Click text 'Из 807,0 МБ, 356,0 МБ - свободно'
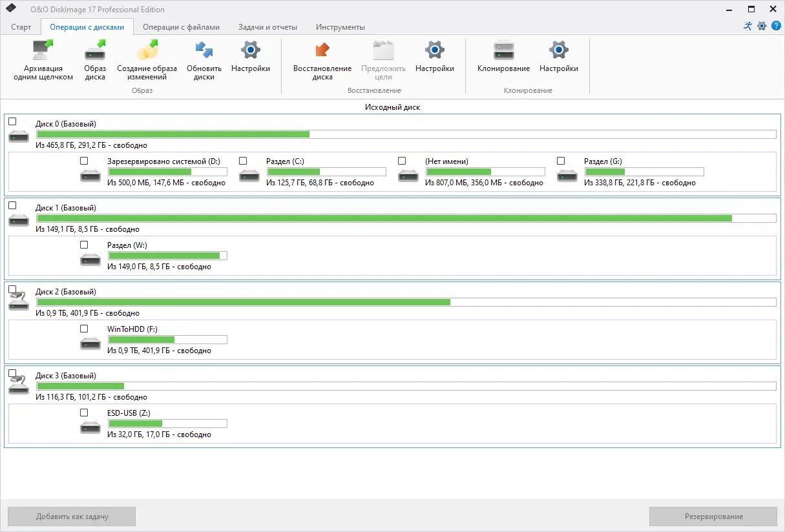 (x=484, y=183)
